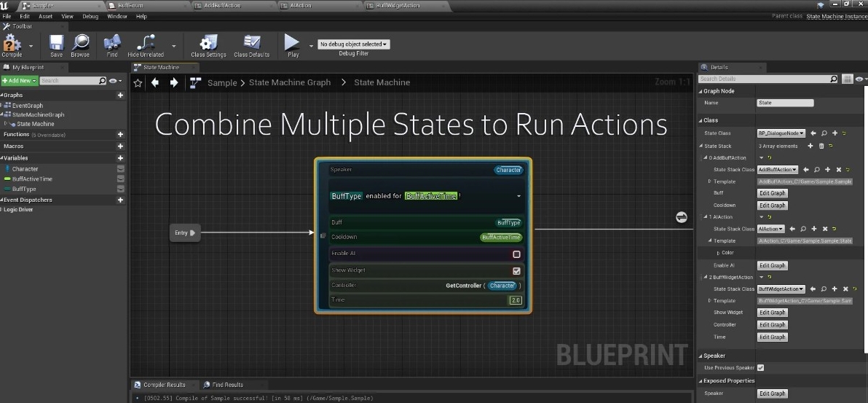Open the debug object selection dropdown
868x403 pixels.
pos(354,44)
